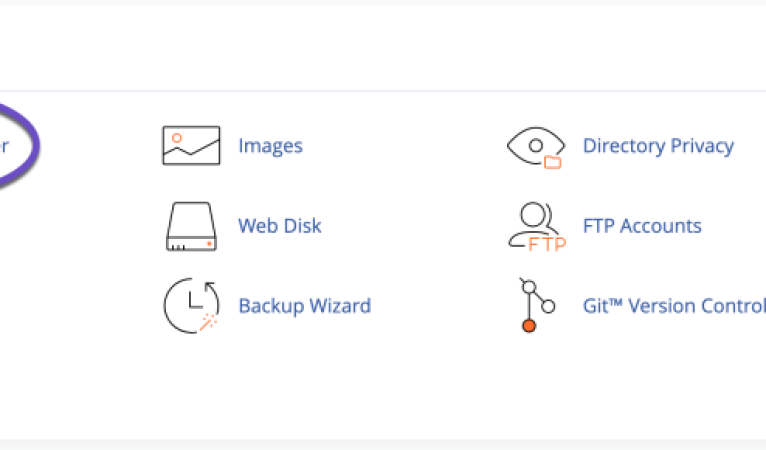
Task: Follow the Directory Privacy link
Action: pos(658,146)
